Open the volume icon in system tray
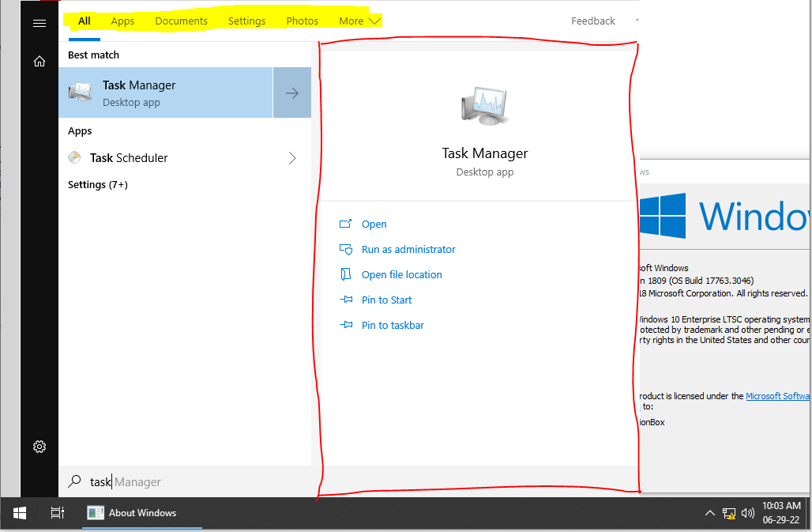 747,513
